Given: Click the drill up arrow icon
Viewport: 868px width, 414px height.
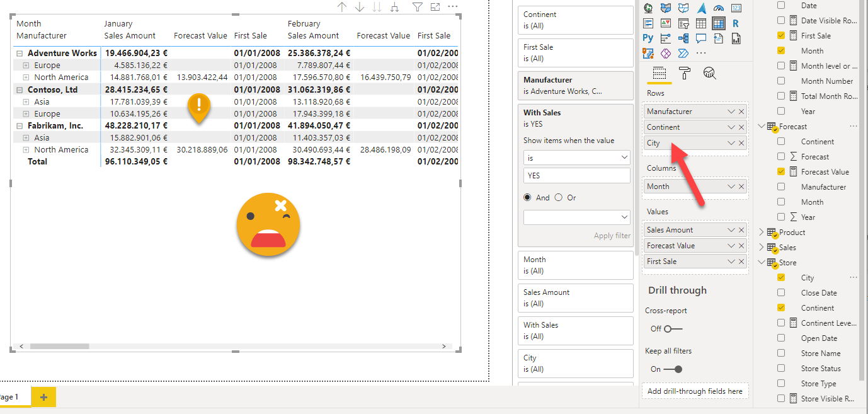Looking at the screenshot, I should (x=342, y=7).
